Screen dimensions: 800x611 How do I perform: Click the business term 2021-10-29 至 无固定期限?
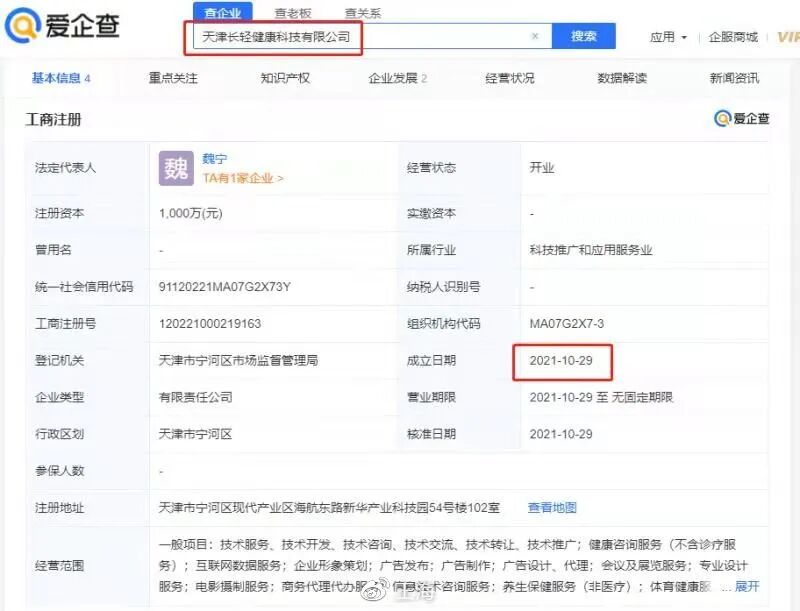601,397
